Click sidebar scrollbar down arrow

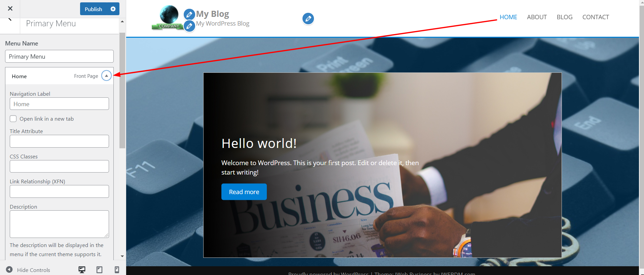[122, 256]
